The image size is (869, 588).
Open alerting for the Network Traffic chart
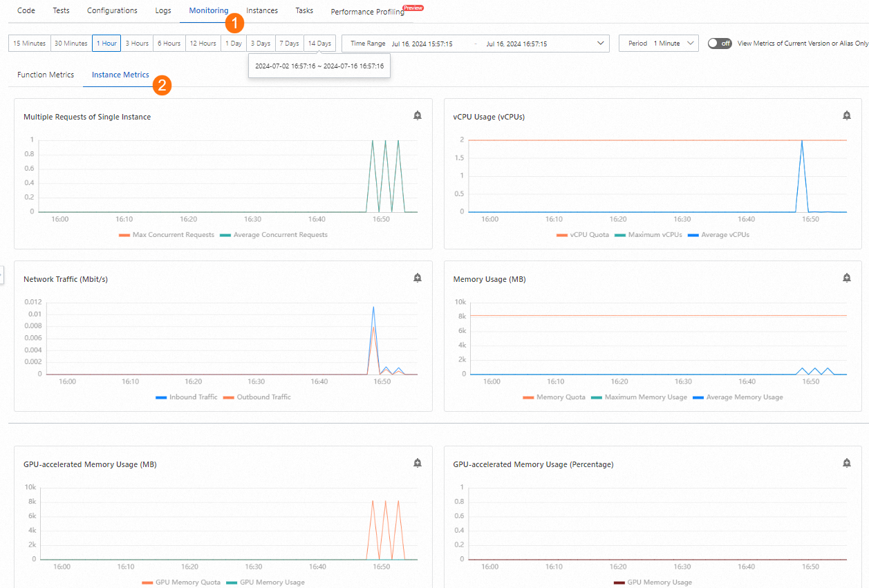pos(418,278)
